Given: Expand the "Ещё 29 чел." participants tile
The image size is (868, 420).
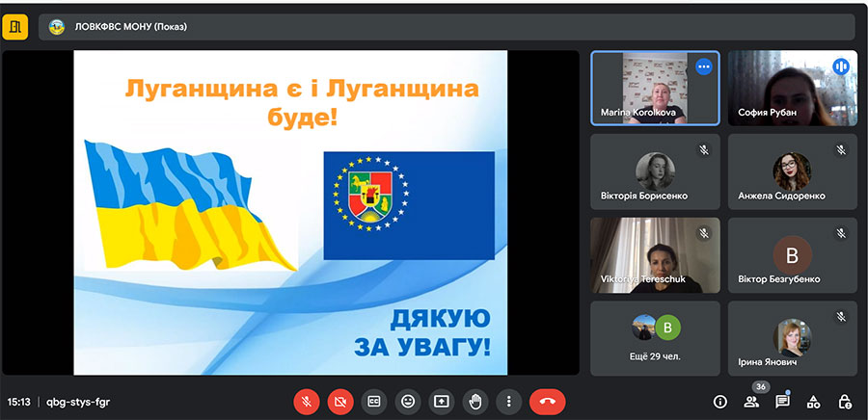Looking at the screenshot, I should point(656,338).
